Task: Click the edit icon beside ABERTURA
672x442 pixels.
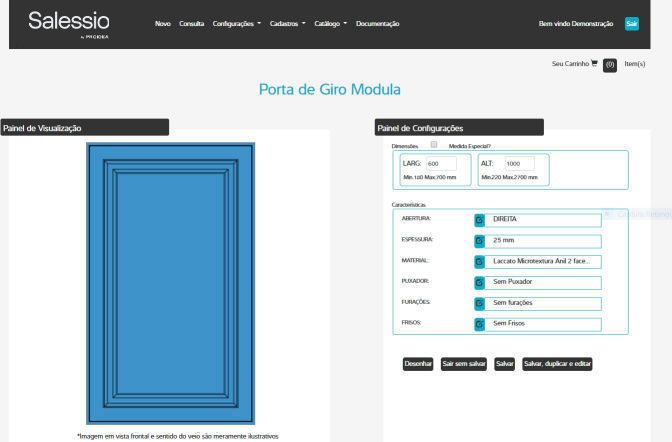Action: (x=479, y=219)
